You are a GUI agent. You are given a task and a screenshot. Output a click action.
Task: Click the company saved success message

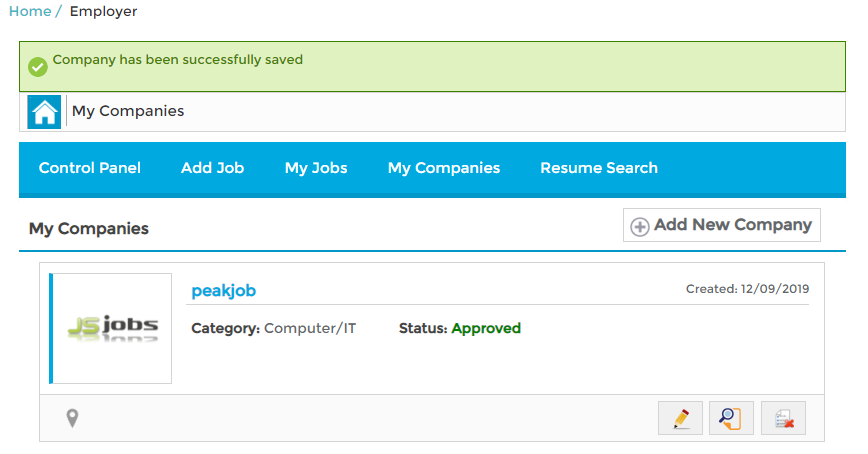coord(178,60)
